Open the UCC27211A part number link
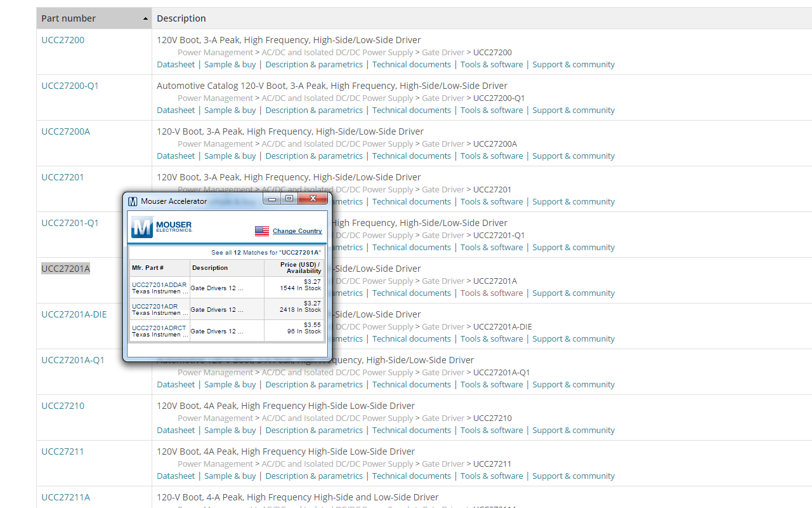 66,497
